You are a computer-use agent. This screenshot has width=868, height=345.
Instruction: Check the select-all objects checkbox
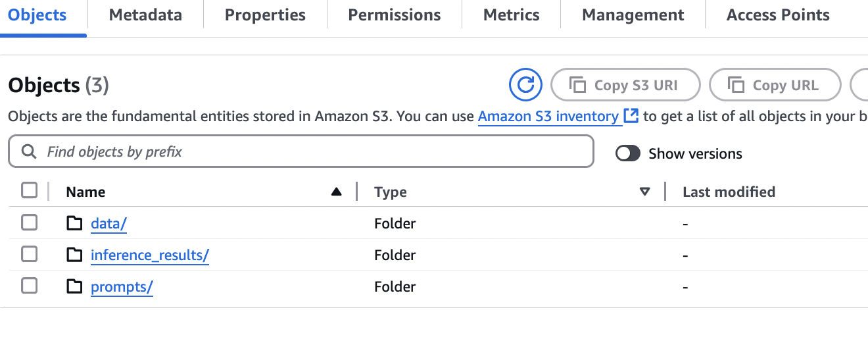pyautogui.click(x=30, y=191)
